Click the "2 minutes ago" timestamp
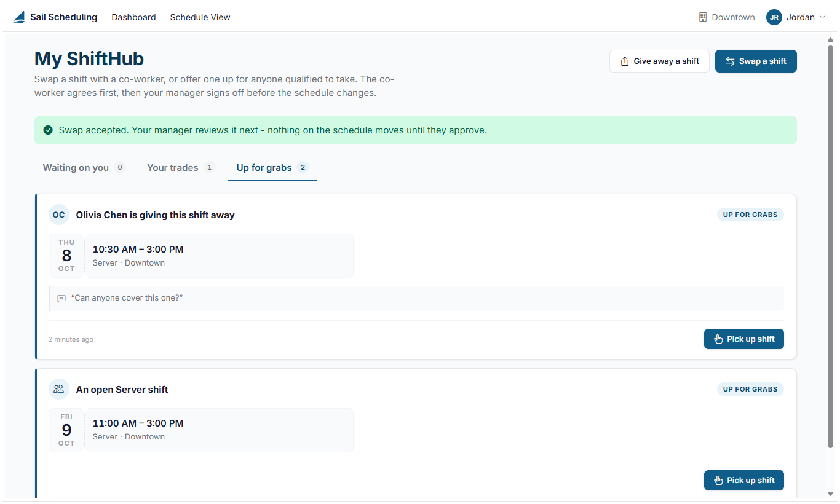 (x=71, y=339)
